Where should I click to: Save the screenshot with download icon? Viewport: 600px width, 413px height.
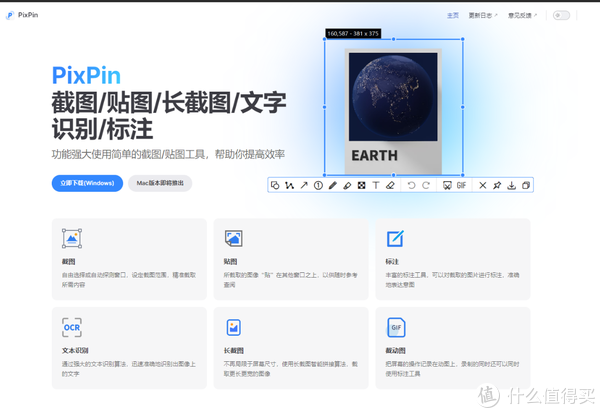[x=511, y=185]
